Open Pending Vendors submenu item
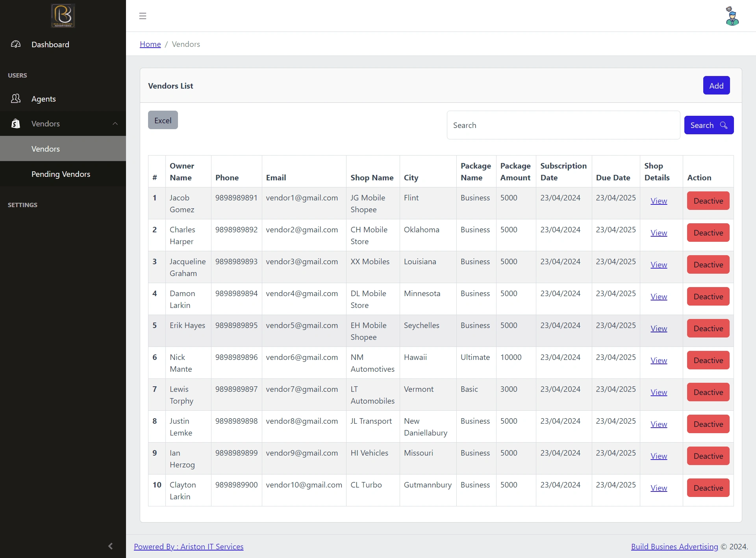 pos(63,174)
